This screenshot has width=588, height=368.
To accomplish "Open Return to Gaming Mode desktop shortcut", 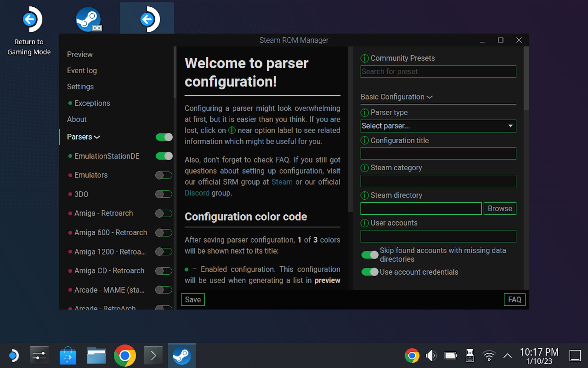I will (x=29, y=31).
